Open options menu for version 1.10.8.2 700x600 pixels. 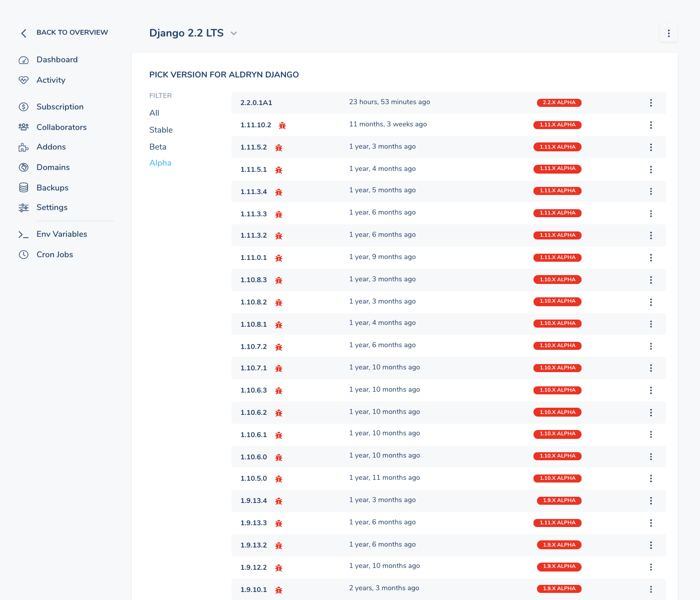[x=651, y=302]
